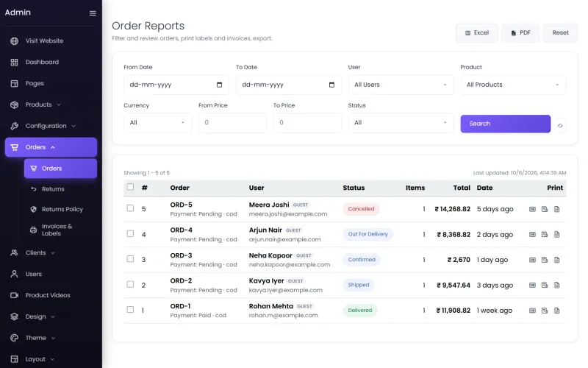Open the Orders submenu item
This screenshot has height=368, width=588.
coord(60,169)
